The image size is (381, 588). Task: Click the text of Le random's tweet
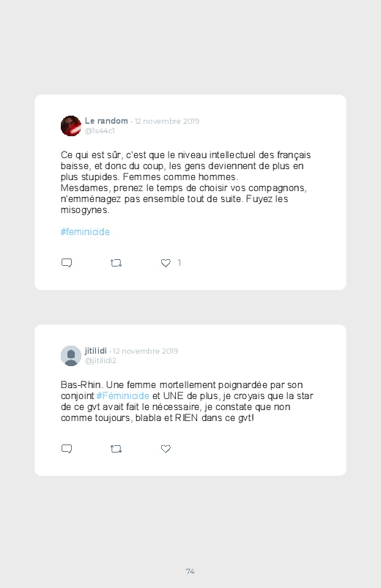[x=186, y=182]
